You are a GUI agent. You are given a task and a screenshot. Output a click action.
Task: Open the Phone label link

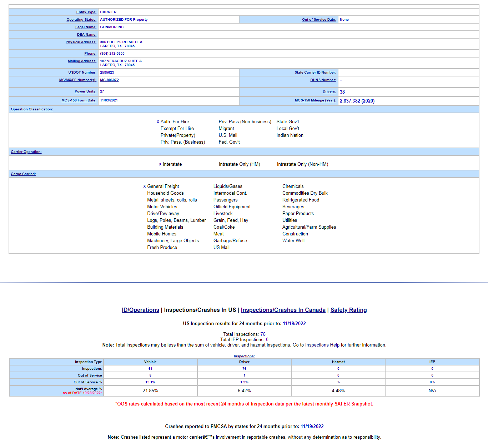coord(90,54)
